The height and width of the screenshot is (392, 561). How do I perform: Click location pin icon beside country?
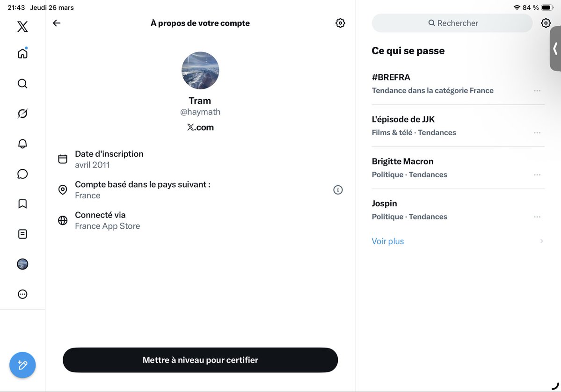(x=63, y=189)
